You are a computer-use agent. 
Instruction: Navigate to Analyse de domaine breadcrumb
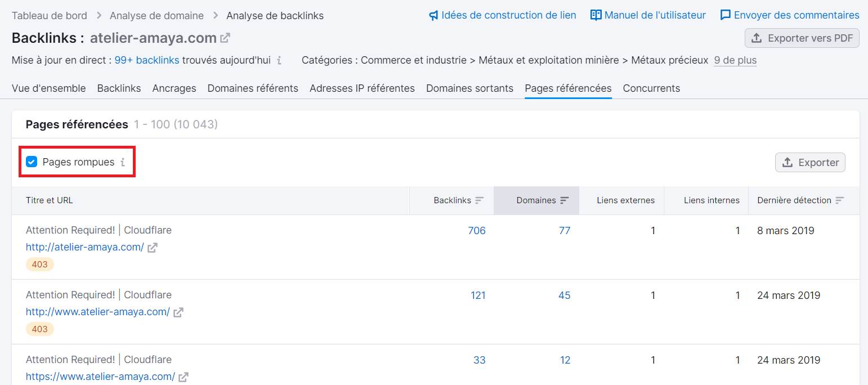[x=157, y=15]
